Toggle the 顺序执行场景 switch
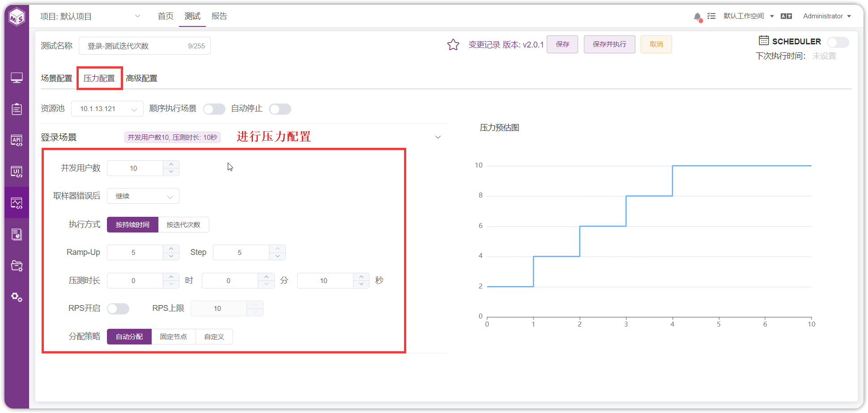868x413 pixels. click(214, 109)
